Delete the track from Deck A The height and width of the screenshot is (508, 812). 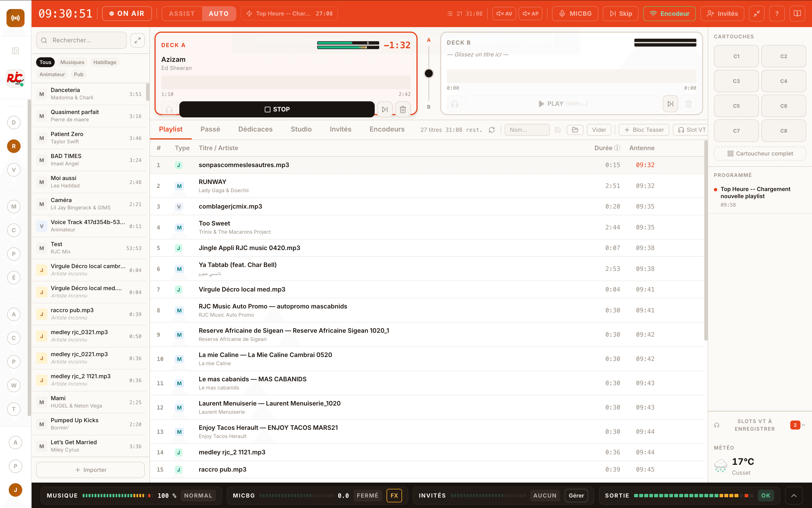point(403,110)
